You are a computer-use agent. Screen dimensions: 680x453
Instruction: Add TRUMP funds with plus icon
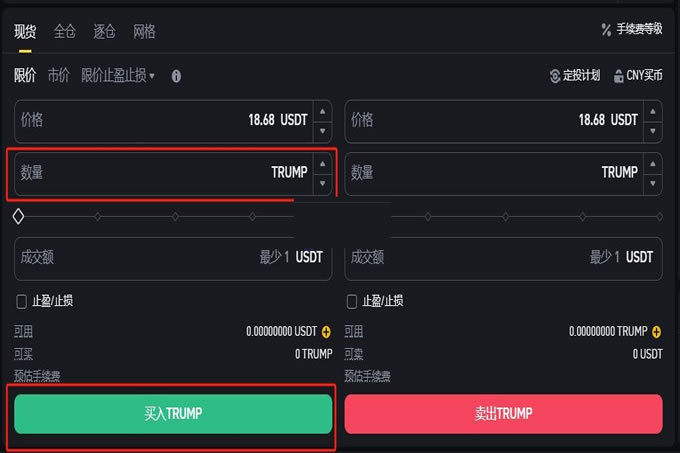click(656, 331)
